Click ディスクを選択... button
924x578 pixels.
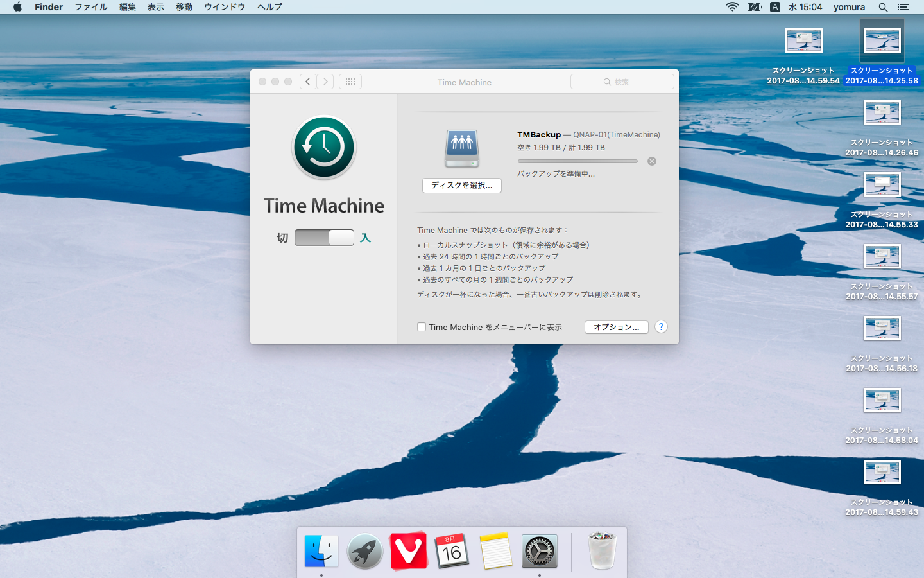[462, 186]
